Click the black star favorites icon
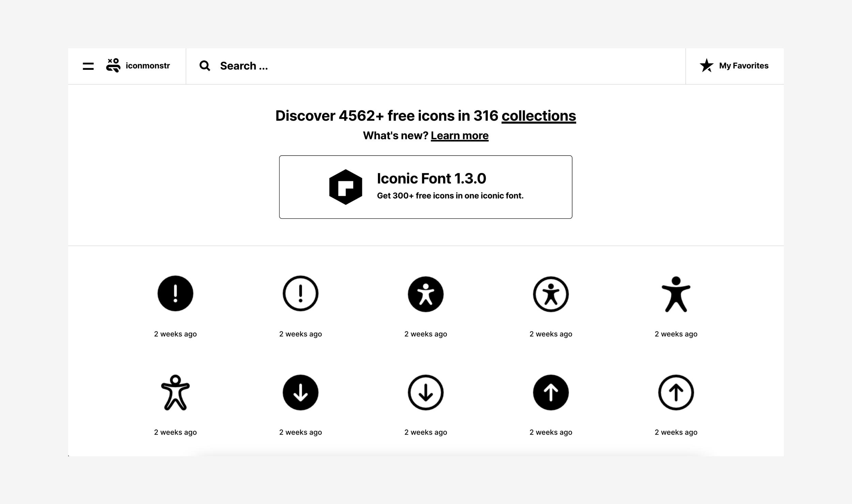 click(x=706, y=65)
